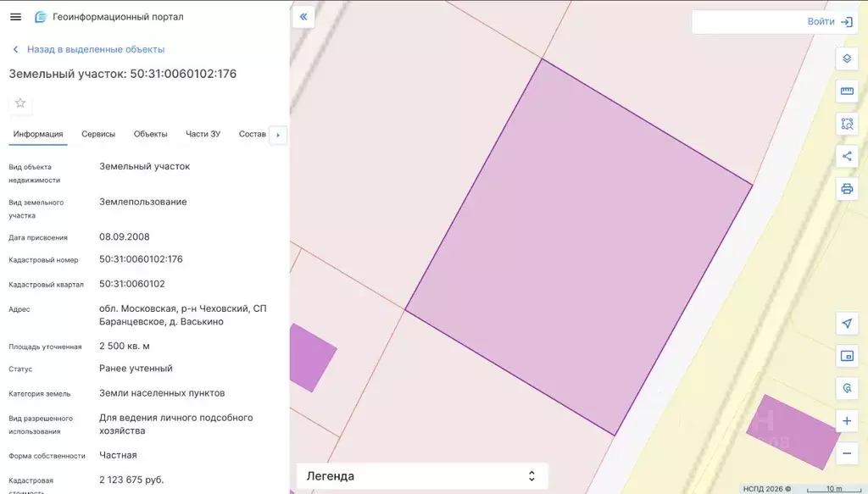Open the map layers panel
This screenshot has height=494, width=868.
(846, 58)
